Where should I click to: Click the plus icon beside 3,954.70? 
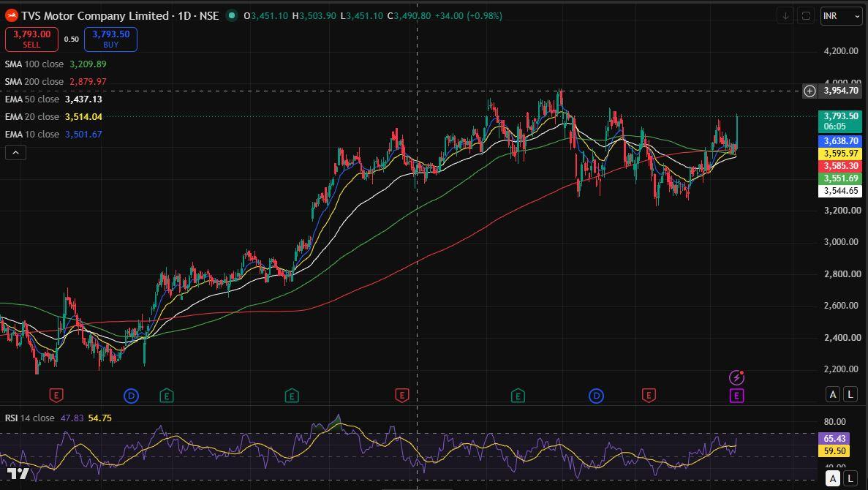click(809, 91)
